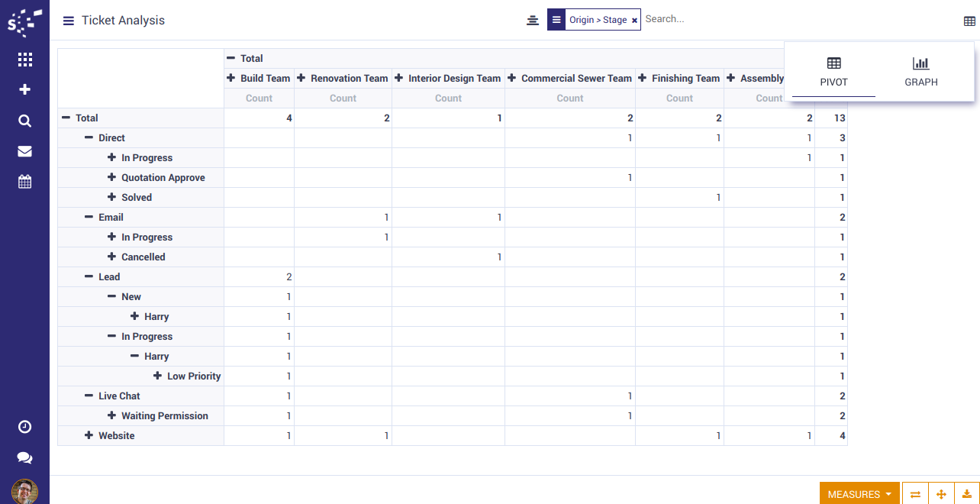
Task: Toggle the hamburger menu next to Ticket Analysis
Action: coord(69,21)
